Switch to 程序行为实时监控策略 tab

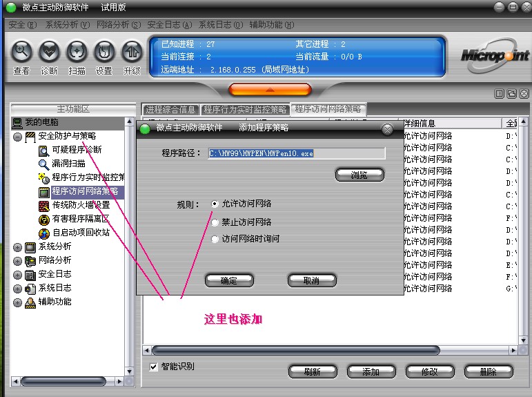[245, 110]
